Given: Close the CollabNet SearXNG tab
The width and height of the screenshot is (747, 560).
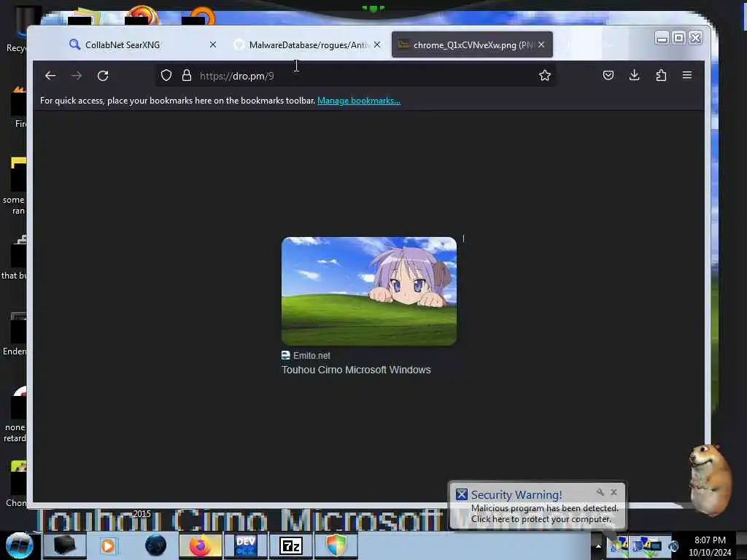Looking at the screenshot, I should tap(213, 44).
